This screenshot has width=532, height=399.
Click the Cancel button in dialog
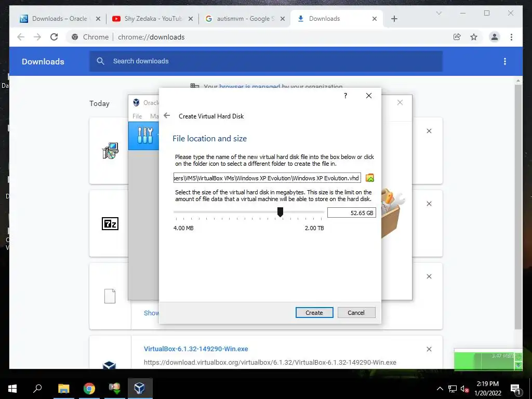pyautogui.click(x=356, y=312)
